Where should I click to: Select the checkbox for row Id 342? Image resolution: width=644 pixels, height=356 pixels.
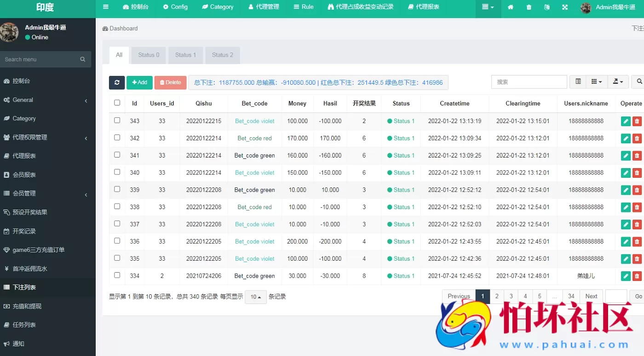coord(117,138)
